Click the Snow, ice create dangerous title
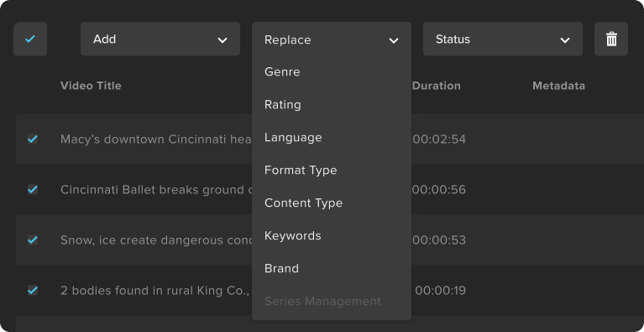Screen dimensions: 644x332 [156, 240]
